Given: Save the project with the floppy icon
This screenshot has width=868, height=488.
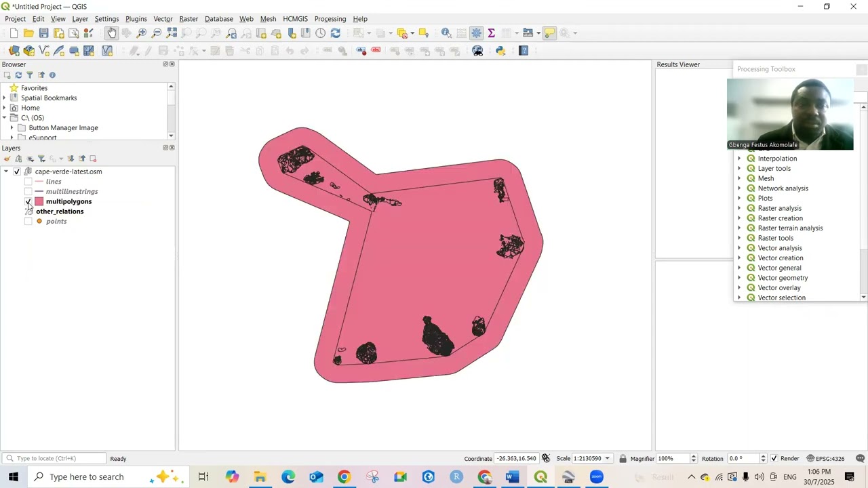Looking at the screenshot, I should point(43,33).
